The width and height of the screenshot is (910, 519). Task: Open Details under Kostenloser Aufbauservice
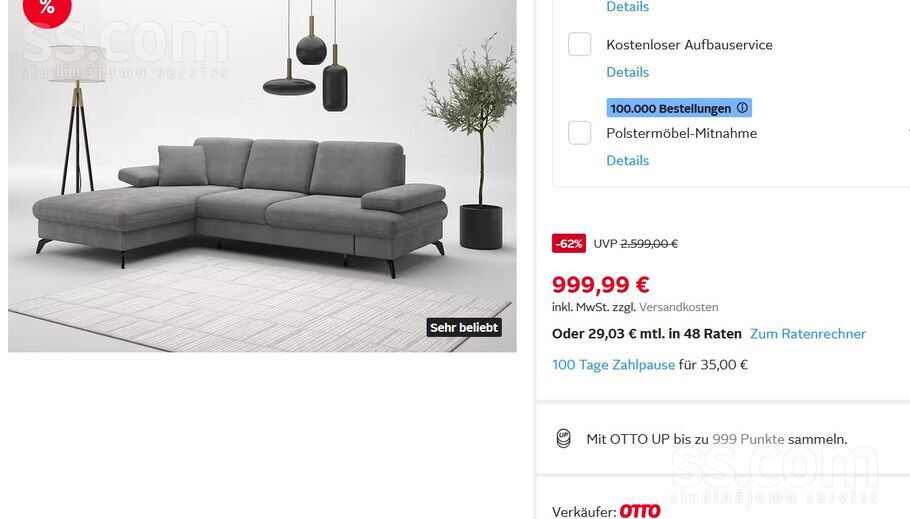click(627, 72)
